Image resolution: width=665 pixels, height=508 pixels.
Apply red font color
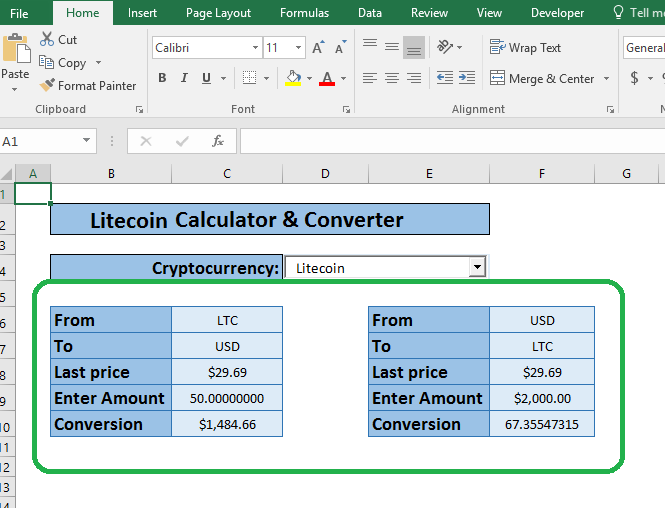(327, 78)
